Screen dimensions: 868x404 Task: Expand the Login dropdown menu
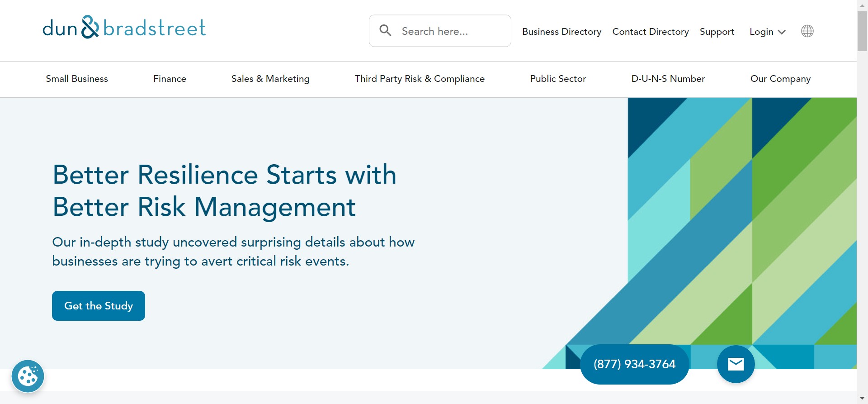[x=767, y=32]
